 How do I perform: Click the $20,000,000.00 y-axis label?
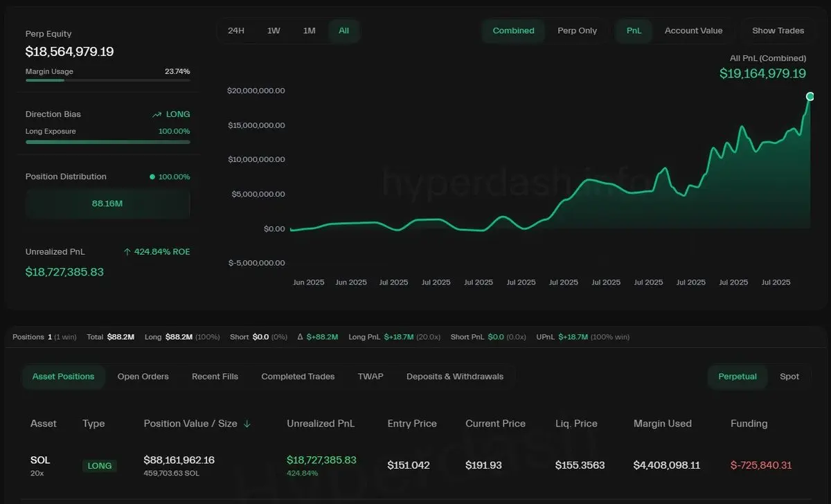point(256,91)
